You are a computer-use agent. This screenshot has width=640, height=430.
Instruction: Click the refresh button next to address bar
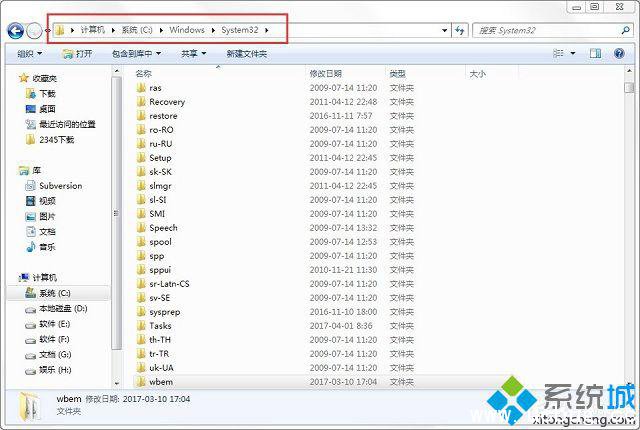tap(460, 30)
